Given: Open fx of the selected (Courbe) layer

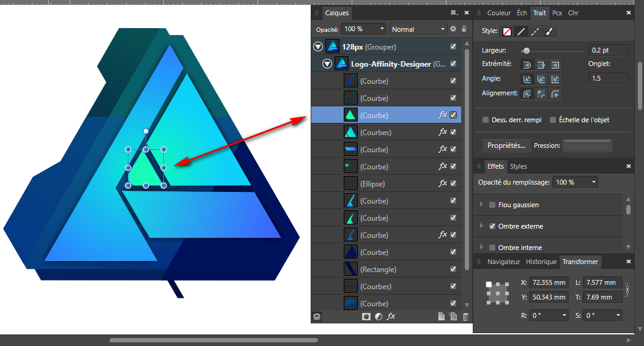Looking at the screenshot, I should 442,115.
